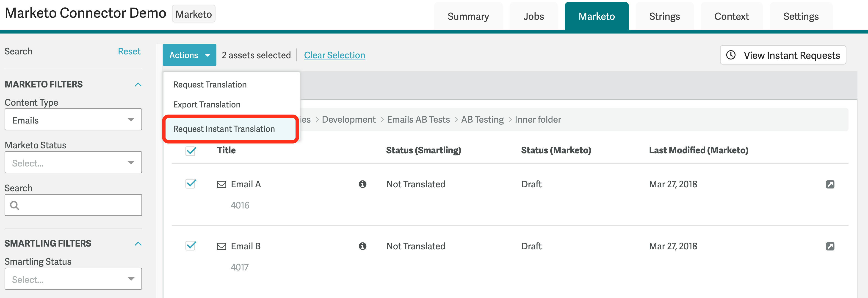Click the Clear Selection link

[x=334, y=55]
